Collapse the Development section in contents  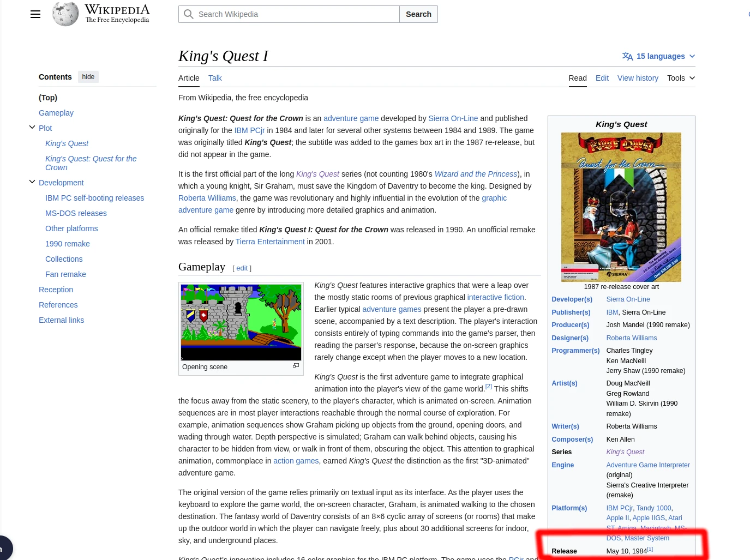point(32,182)
